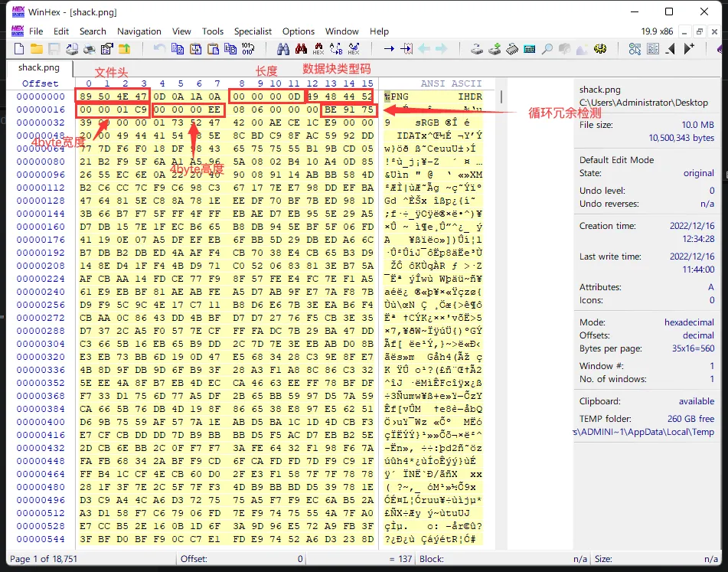The image size is (728, 572).
Task: Click the blue binoculars Find Text icon
Action: 282,49
